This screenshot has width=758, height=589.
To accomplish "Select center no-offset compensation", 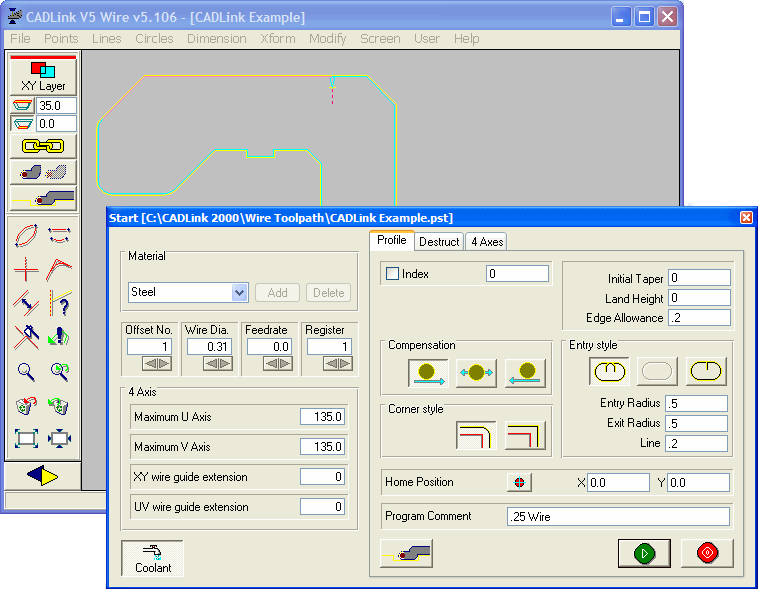I will tap(476, 373).
